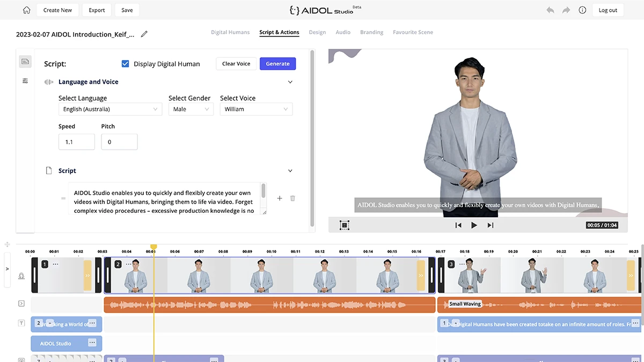This screenshot has width=644, height=362.
Task: Click the script textarea scrollbar
Action: (x=264, y=191)
